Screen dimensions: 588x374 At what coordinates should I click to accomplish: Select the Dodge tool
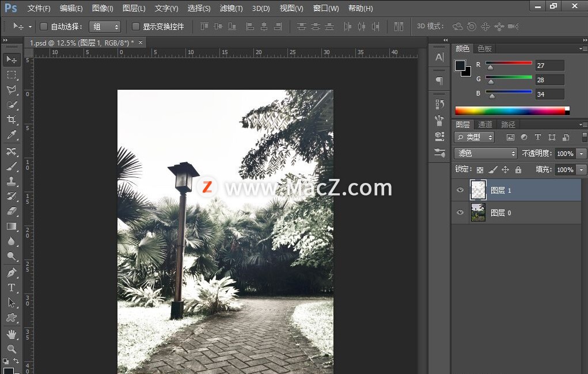tap(12, 256)
